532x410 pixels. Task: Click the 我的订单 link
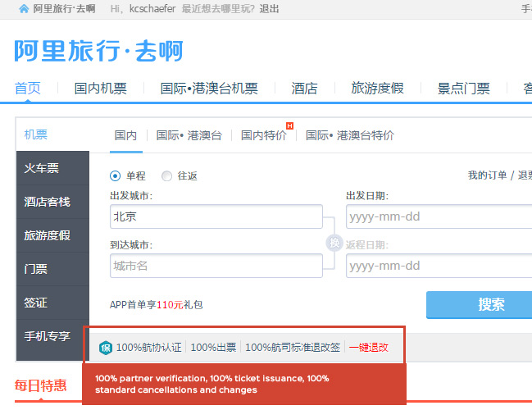click(x=487, y=175)
